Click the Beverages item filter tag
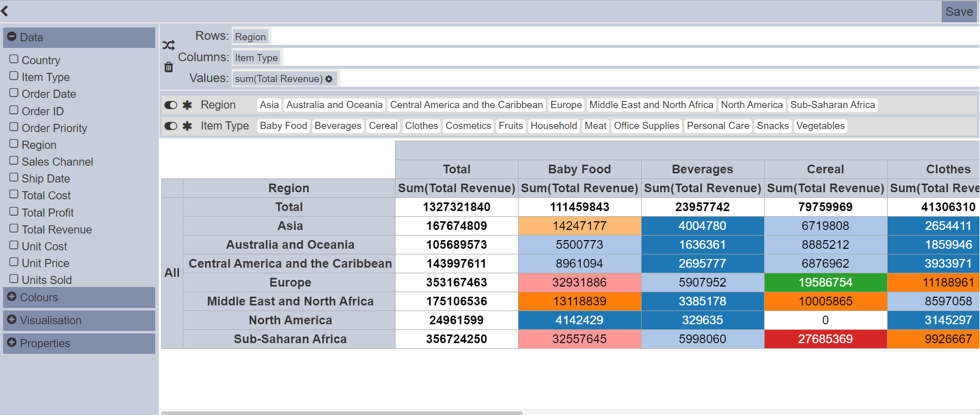Viewport: 980px width, 415px height. (338, 126)
